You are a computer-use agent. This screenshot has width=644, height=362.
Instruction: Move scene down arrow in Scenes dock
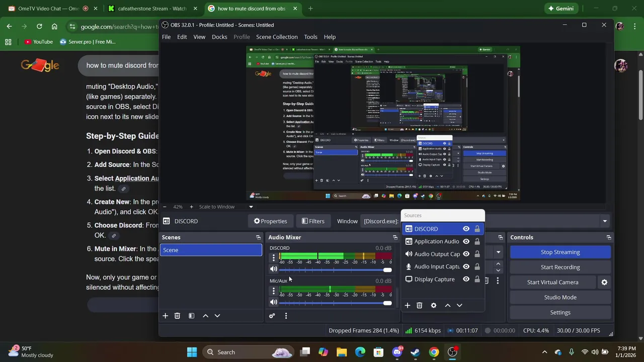click(217, 316)
